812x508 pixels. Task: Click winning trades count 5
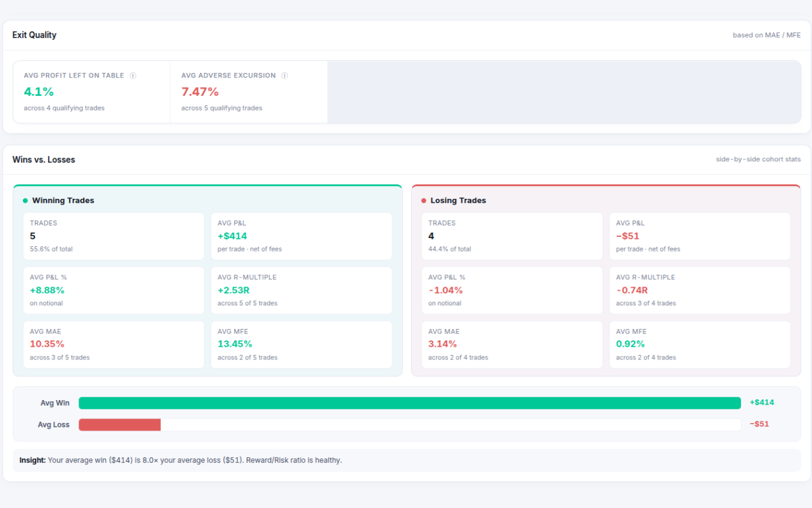[33, 236]
